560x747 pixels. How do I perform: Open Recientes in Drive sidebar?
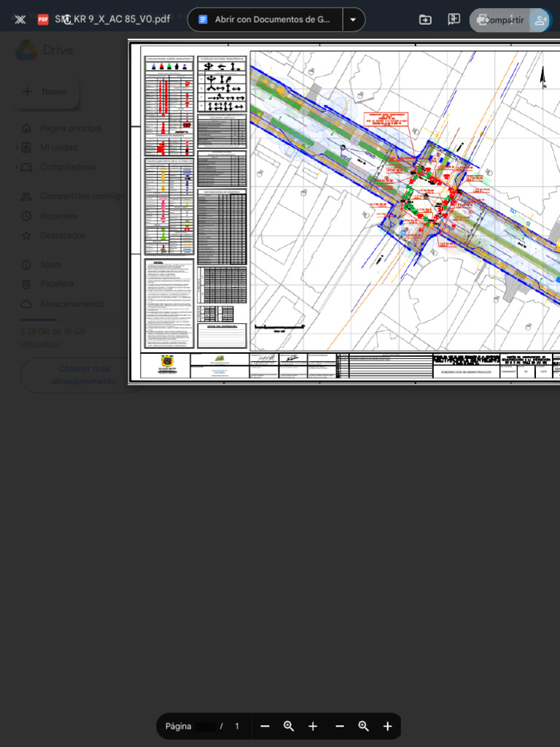point(58,216)
